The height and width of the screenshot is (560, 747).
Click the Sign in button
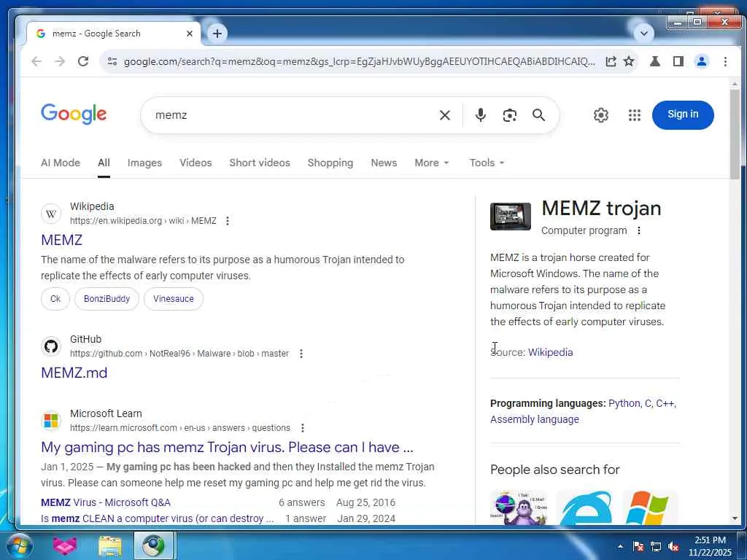pyautogui.click(x=683, y=114)
